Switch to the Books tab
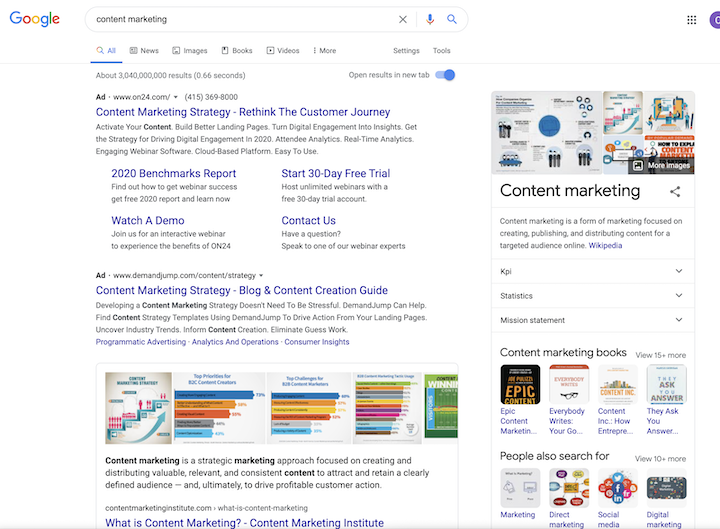The width and height of the screenshot is (720, 529). [237, 51]
